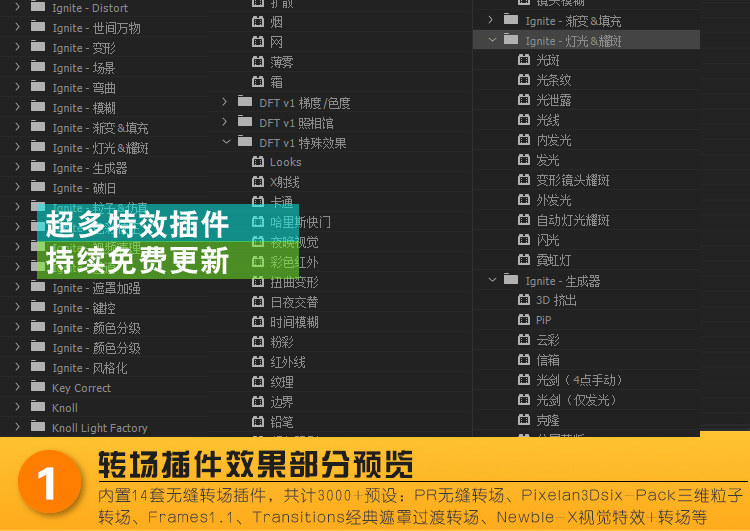Click the effect icon beside 3D 挤出
Image resolution: width=750 pixels, height=531 pixels.
(x=524, y=300)
